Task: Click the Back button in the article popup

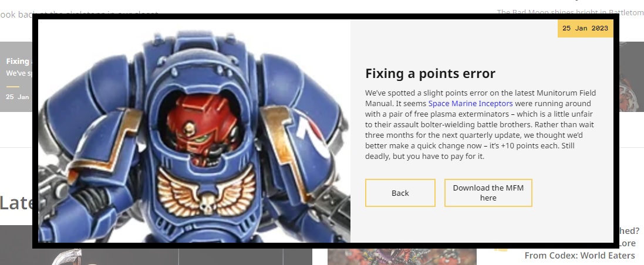Action: pyautogui.click(x=400, y=193)
